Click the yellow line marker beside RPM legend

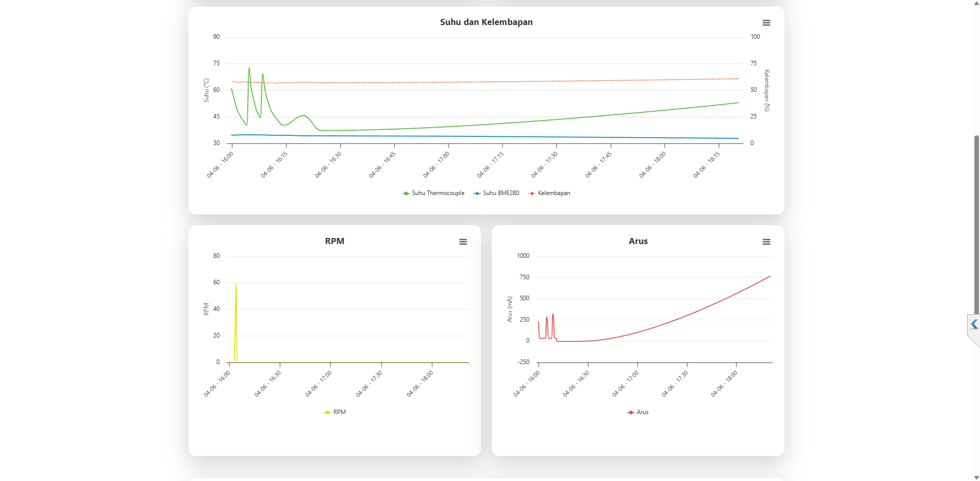click(326, 412)
